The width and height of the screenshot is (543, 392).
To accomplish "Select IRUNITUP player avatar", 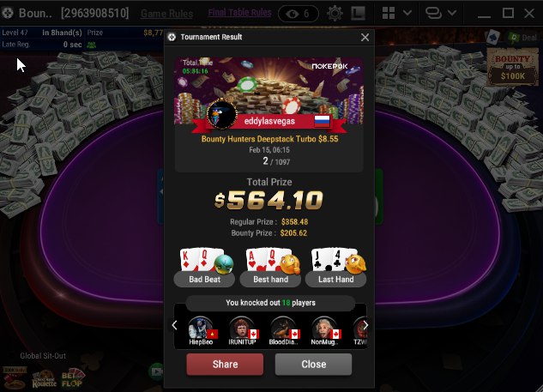I will click(242, 328).
